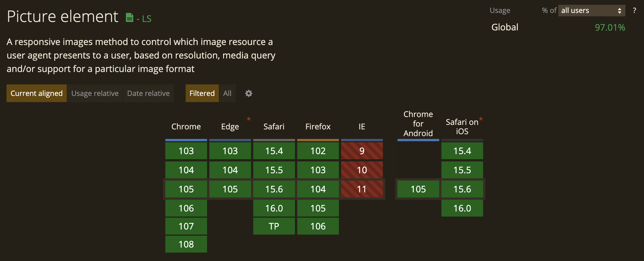Click IE version 11 unsupported cell
The height and width of the screenshot is (261, 644).
[x=362, y=189]
